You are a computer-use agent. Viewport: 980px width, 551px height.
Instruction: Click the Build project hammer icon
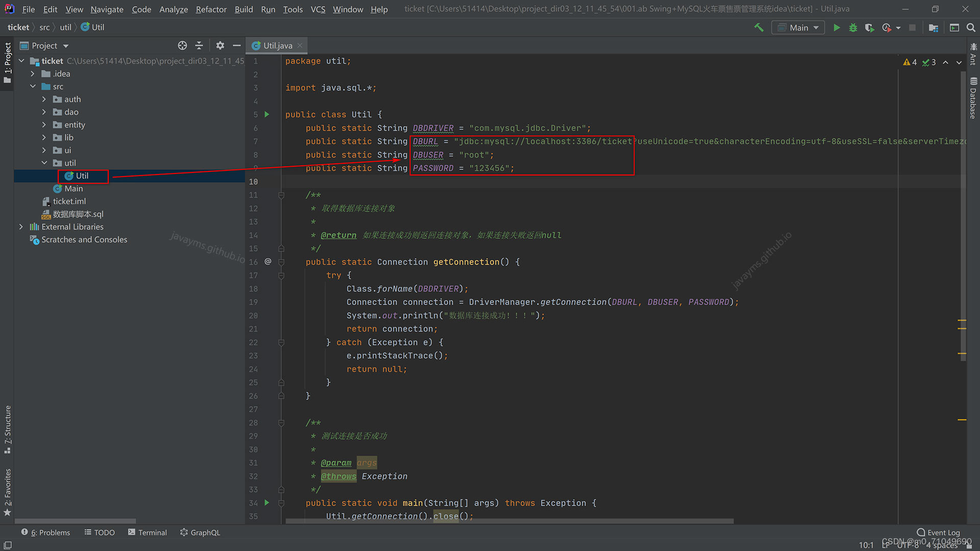tap(759, 28)
